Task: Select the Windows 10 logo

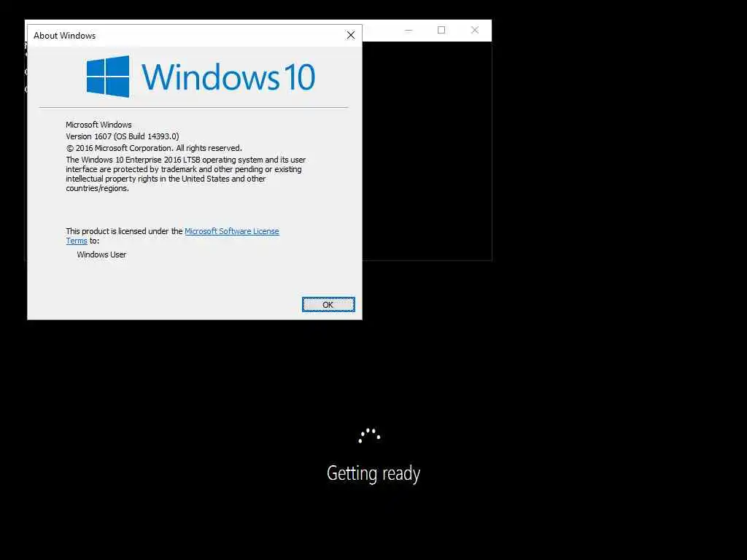Action: 201,77
